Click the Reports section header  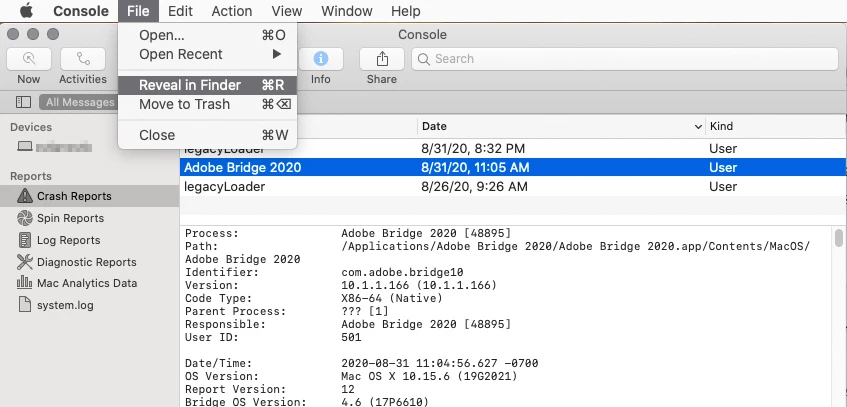[x=31, y=176]
